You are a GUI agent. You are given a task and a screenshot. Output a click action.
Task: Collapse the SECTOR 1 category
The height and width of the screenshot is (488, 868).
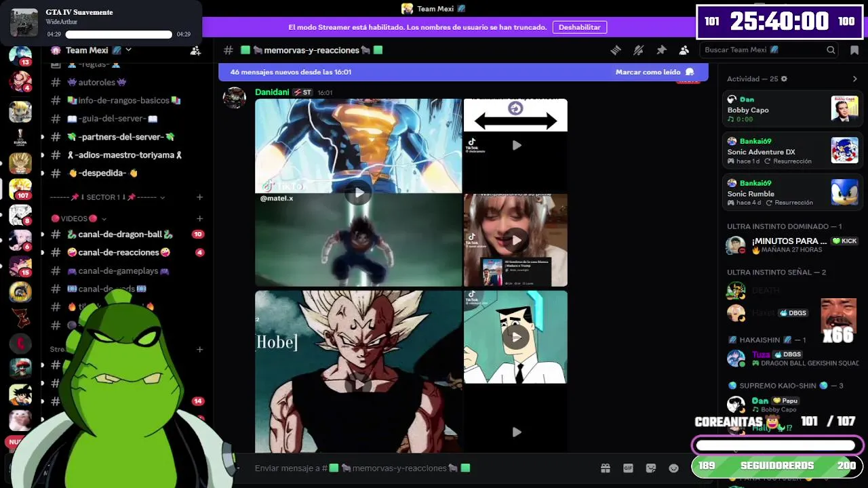pyautogui.click(x=108, y=197)
